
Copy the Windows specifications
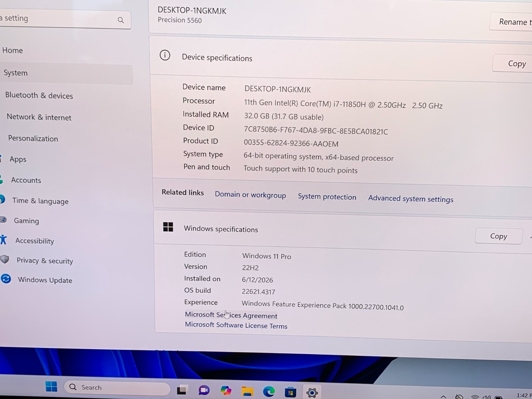tap(498, 236)
